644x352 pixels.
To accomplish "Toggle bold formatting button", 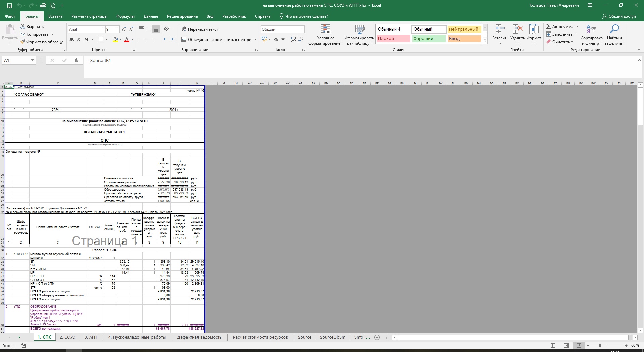I will tap(71, 39).
